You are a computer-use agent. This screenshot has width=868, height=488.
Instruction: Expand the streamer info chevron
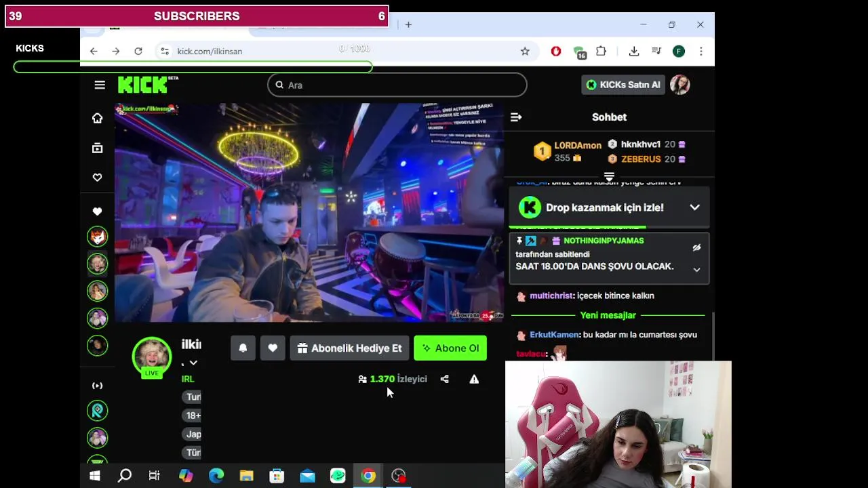coord(193,363)
